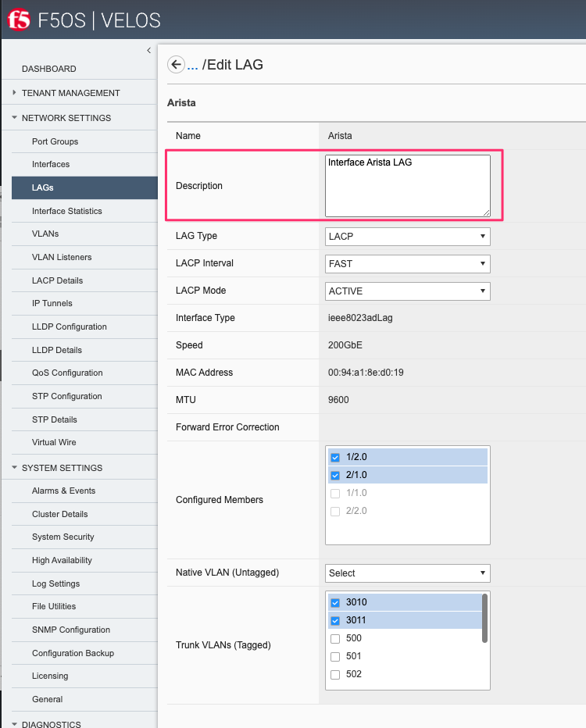
Task: Toggle the 2/2.0 member checkbox
Action: [x=334, y=512]
